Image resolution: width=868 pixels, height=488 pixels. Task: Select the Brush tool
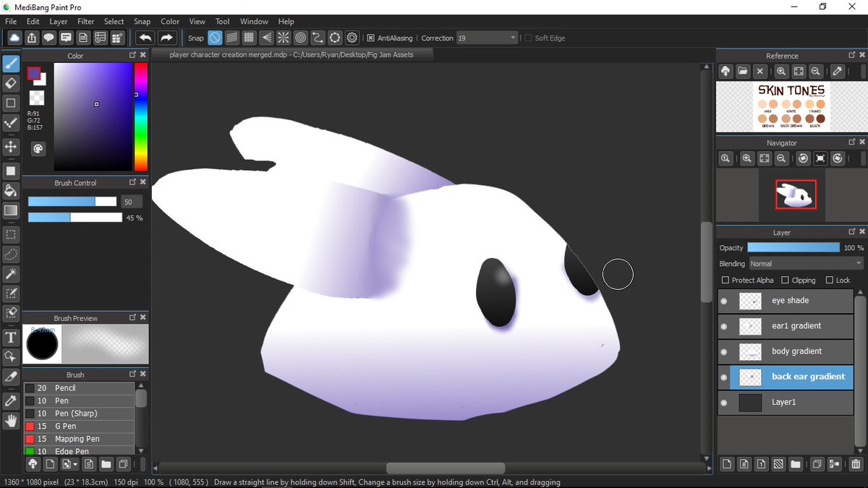coord(10,64)
